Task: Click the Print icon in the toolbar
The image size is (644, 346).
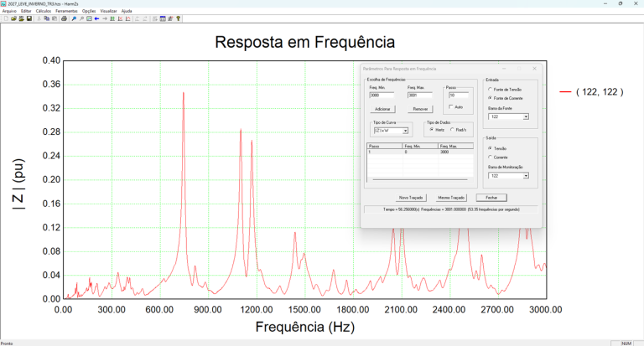Action: [x=64, y=18]
